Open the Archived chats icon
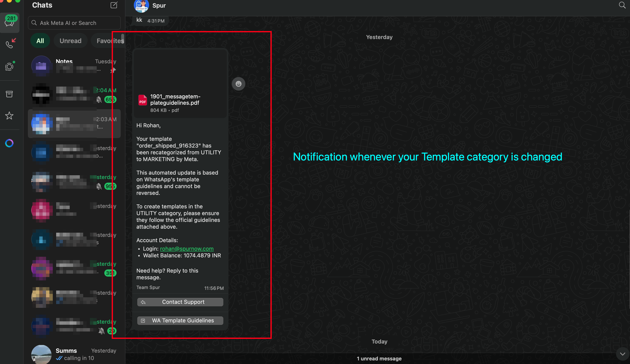This screenshot has height=364, width=630. [9, 94]
